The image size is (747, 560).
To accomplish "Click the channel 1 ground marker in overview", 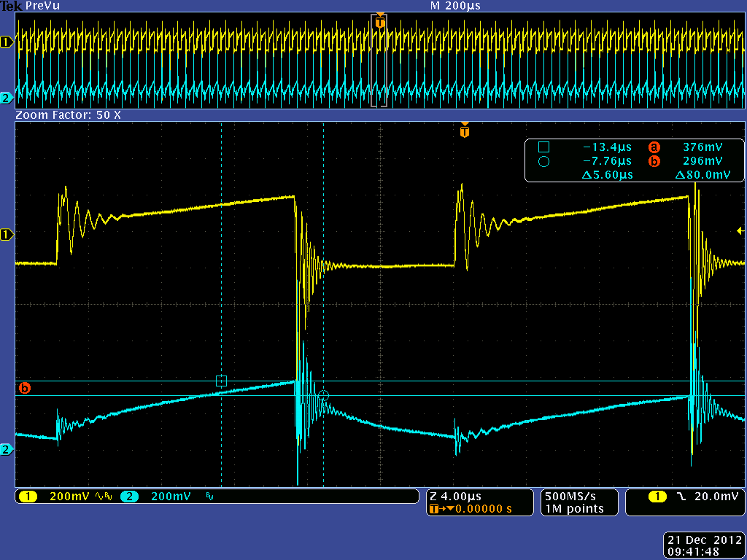I will [6, 42].
